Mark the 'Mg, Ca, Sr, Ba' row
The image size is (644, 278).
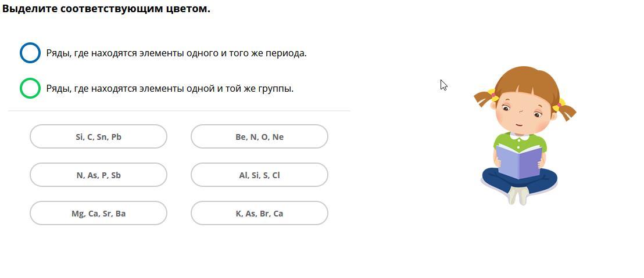[98, 214]
